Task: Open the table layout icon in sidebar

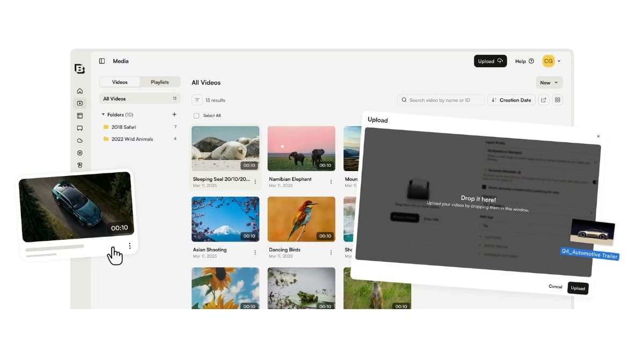Action: (80, 115)
